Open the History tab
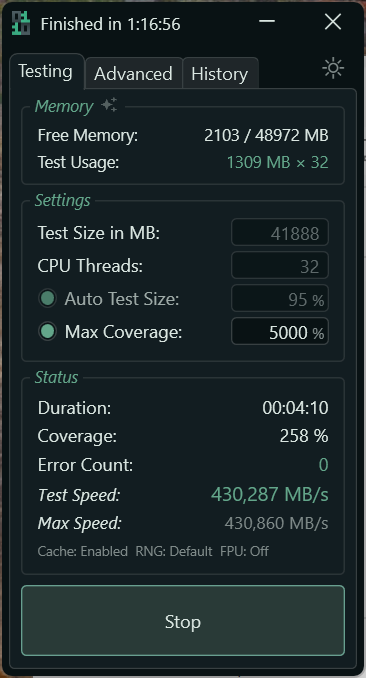 [x=220, y=74]
